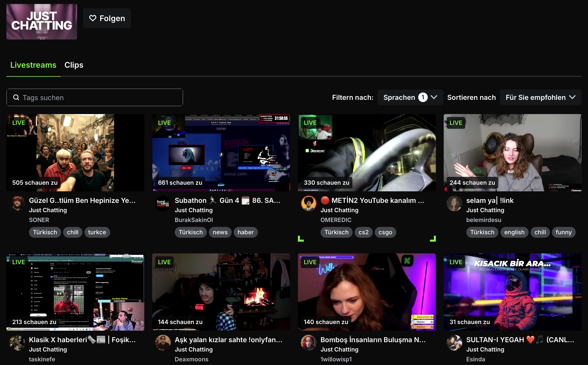
Task: Open stream title 'Bomboş İnsanların Buluşma N...'
Action: pos(373,340)
